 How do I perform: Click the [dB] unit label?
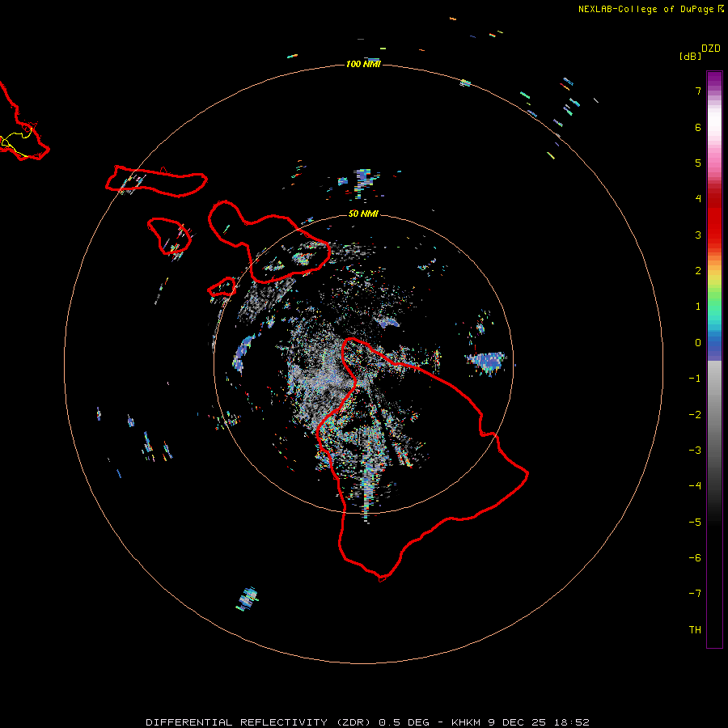tap(690, 56)
